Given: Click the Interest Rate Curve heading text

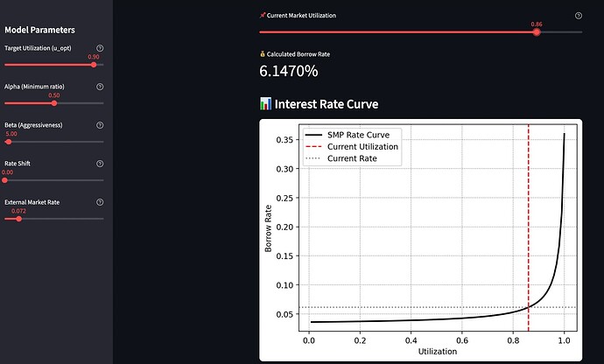Looking at the screenshot, I should tap(327, 104).
